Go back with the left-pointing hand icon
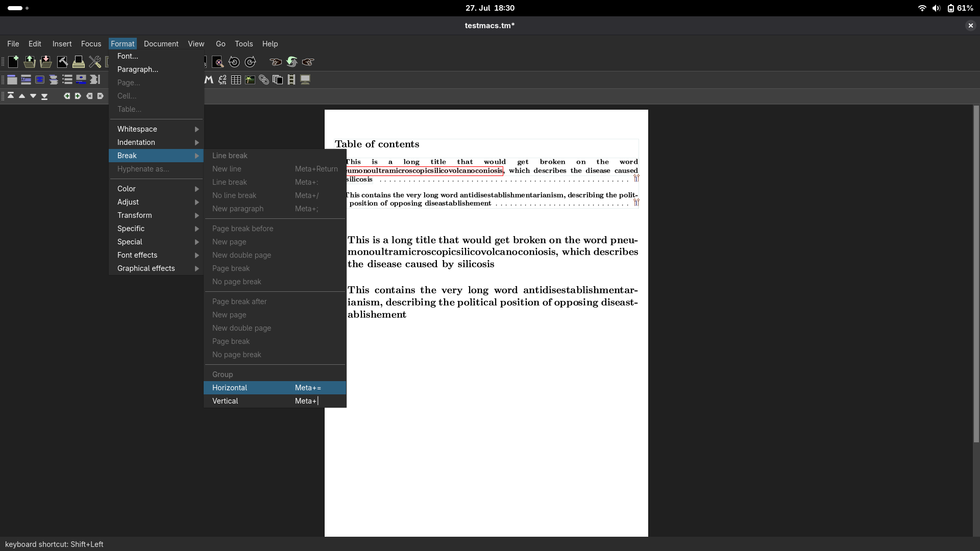This screenshot has height=551, width=980. (x=276, y=62)
